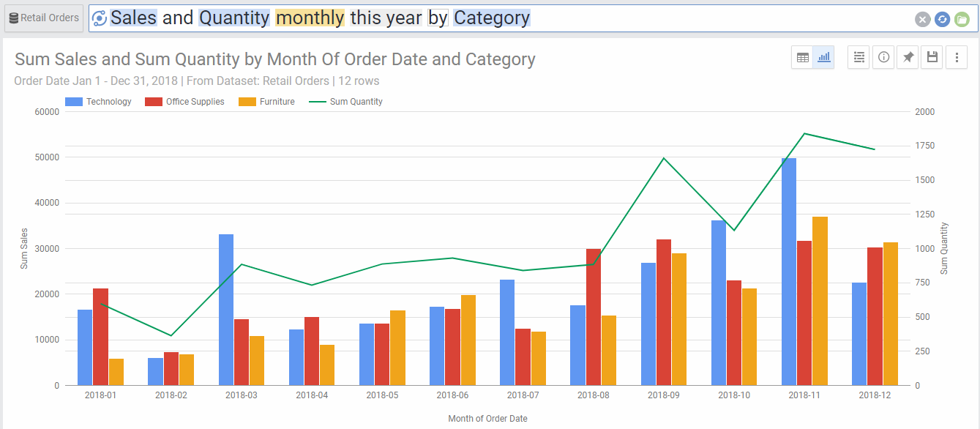Screen dimensions: 980x429
Task: Click the 'Sum Sales' y-axis title
Action: [x=24, y=249]
